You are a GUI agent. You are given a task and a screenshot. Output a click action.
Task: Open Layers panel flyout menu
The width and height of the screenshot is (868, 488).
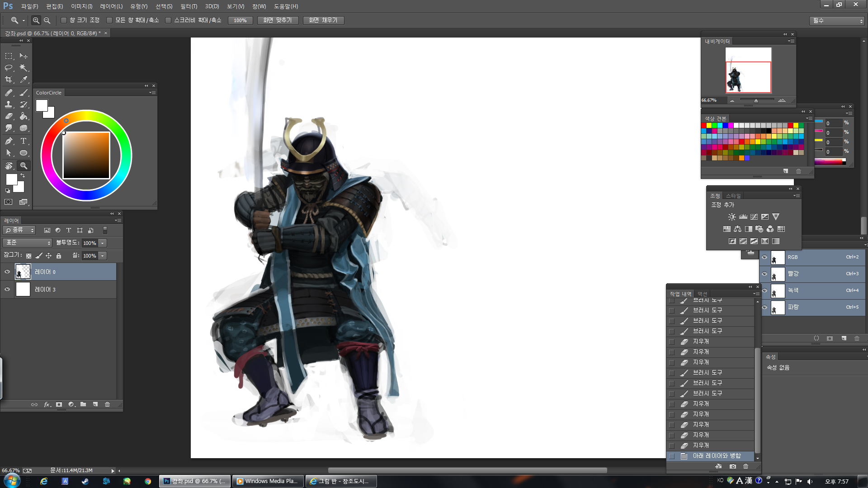coord(118,221)
